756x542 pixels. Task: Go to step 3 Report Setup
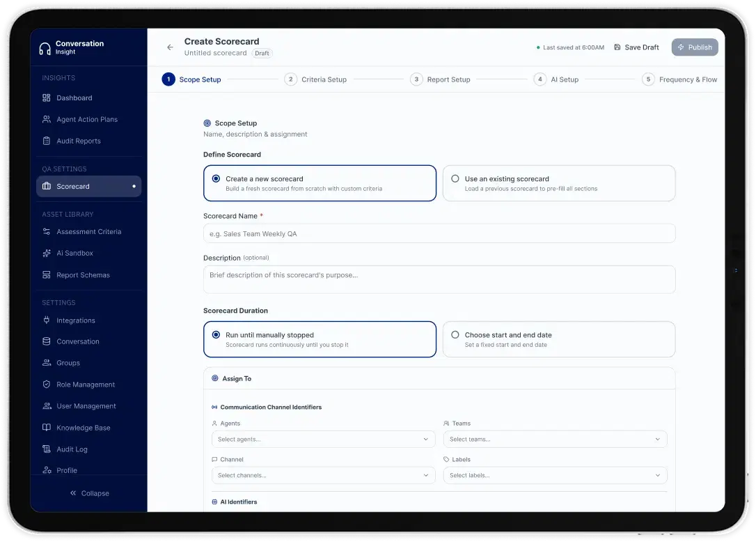click(x=440, y=79)
